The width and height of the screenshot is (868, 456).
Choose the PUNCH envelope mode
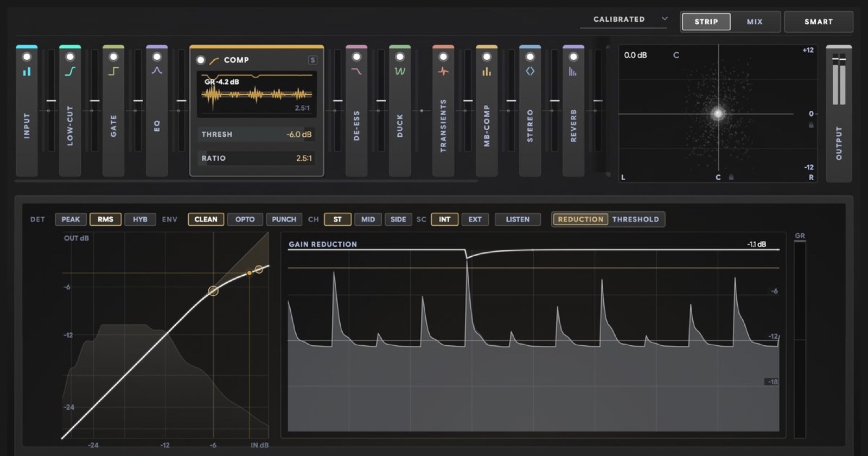284,219
